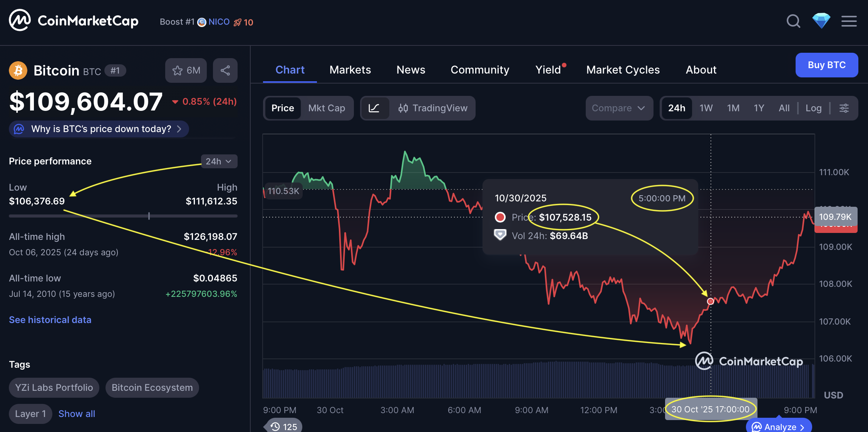
Task: Open See historical data link
Action: pos(50,320)
